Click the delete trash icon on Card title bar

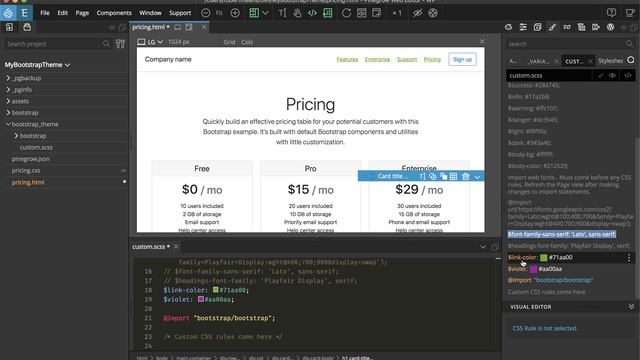465,176
